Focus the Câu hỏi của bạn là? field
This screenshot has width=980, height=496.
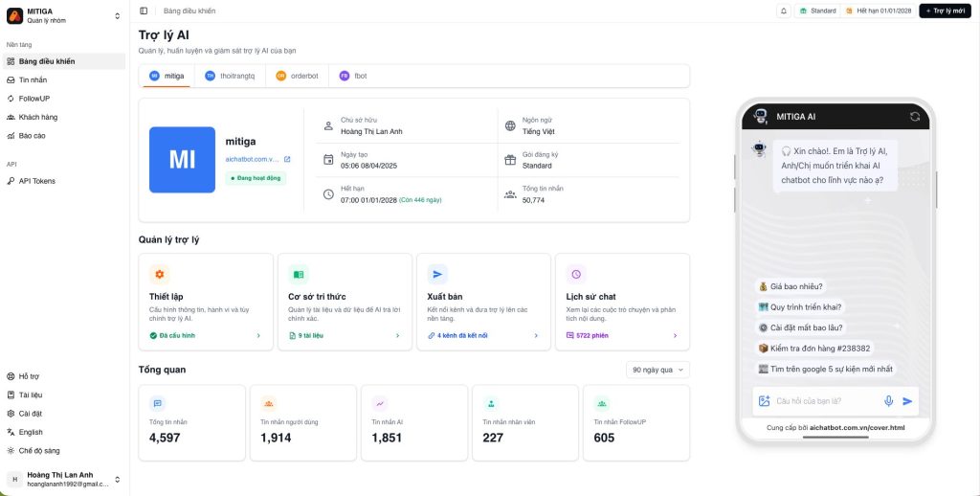825,401
